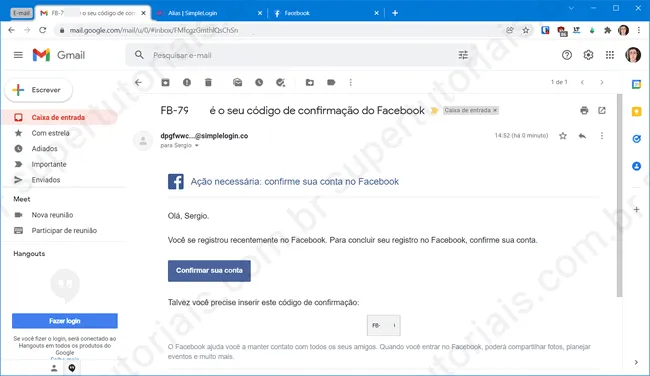Viewport: 650px width, 376px height.
Task: Click the address bar URL
Action: click(154, 30)
